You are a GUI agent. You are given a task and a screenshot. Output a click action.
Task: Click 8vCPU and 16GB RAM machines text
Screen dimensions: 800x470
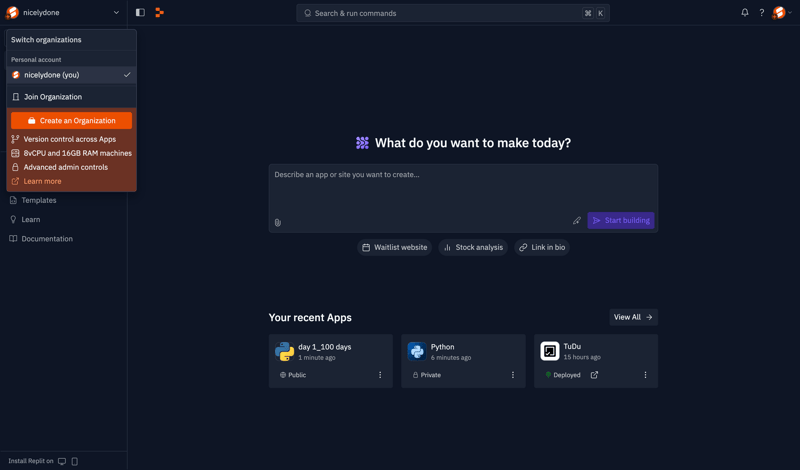[x=78, y=153]
